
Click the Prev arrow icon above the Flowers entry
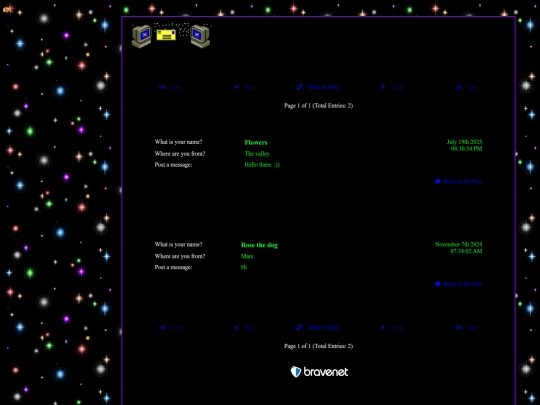coord(237,87)
